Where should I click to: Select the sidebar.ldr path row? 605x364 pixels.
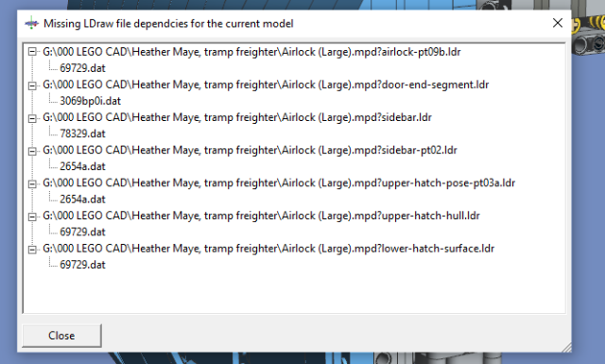tap(237, 117)
